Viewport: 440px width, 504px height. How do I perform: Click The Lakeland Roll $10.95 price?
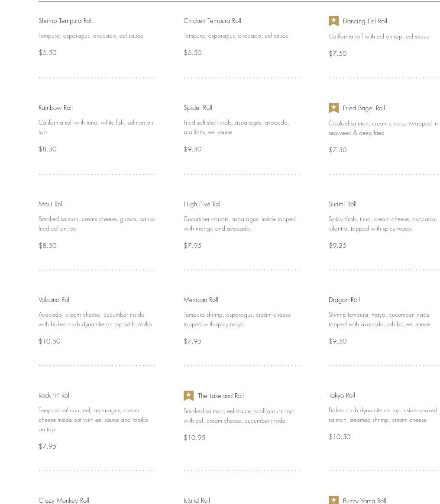(194, 438)
